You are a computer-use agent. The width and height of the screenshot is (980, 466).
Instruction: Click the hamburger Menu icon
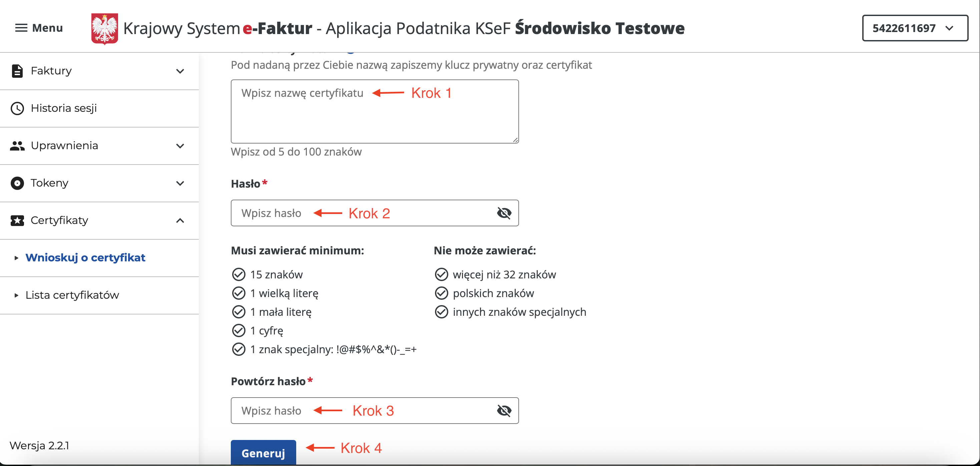tap(21, 28)
